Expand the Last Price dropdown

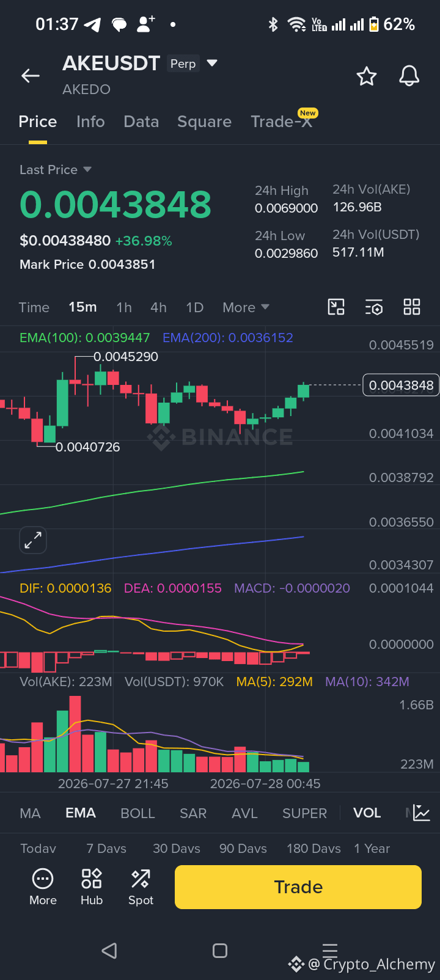pos(56,170)
